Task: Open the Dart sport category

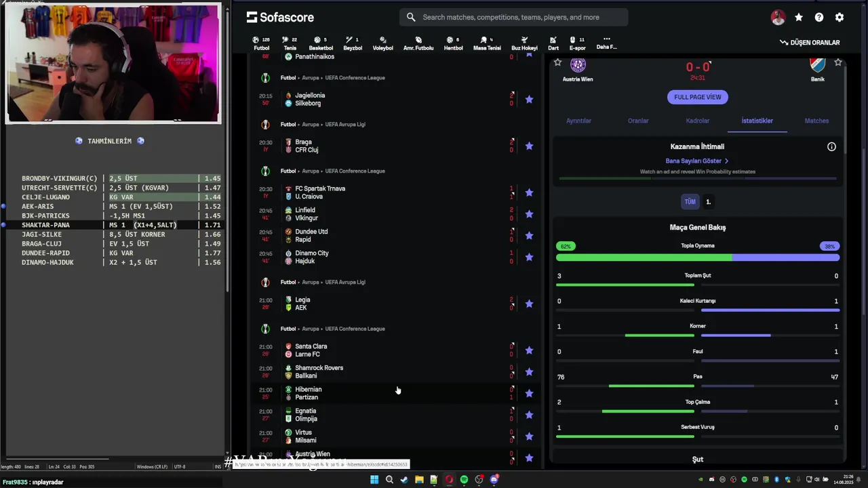Action: coord(553,43)
